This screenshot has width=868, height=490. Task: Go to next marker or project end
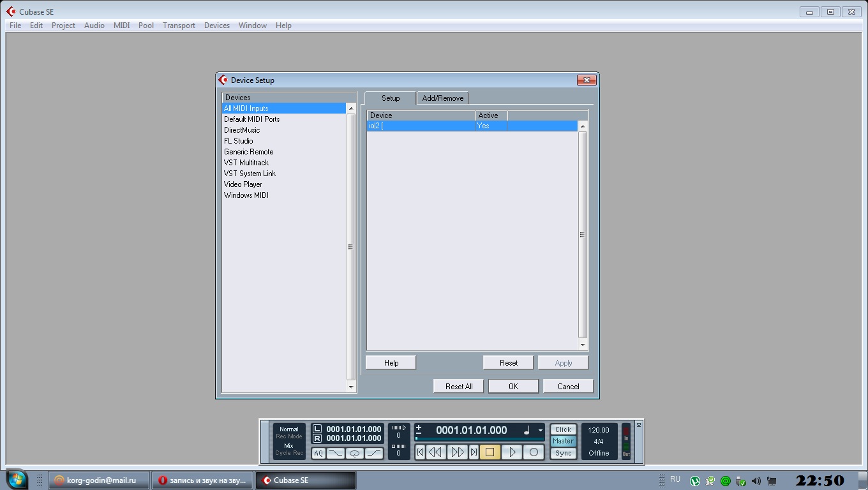click(x=474, y=452)
